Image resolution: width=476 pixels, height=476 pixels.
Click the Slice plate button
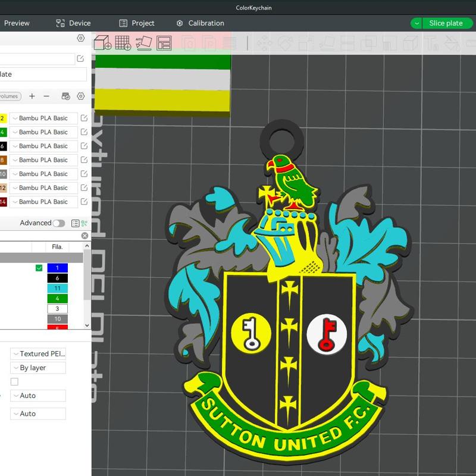[x=446, y=23]
